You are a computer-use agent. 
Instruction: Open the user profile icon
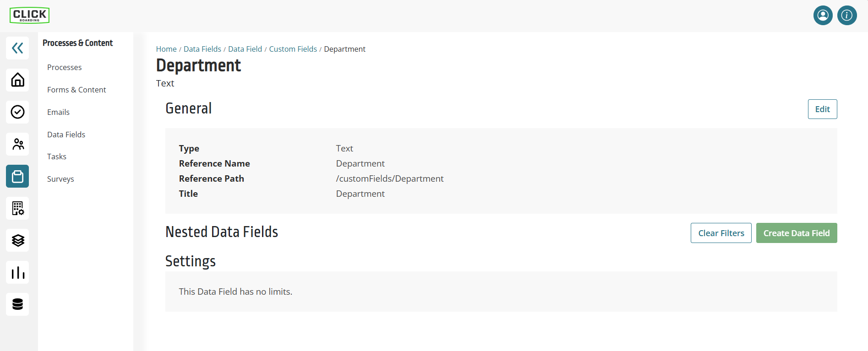tap(823, 16)
